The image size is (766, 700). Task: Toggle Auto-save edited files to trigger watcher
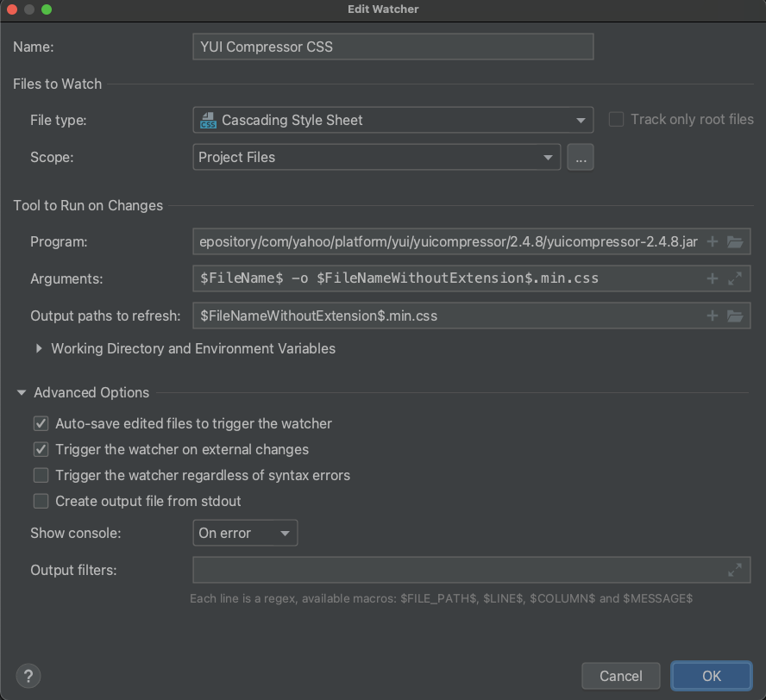[41, 423]
